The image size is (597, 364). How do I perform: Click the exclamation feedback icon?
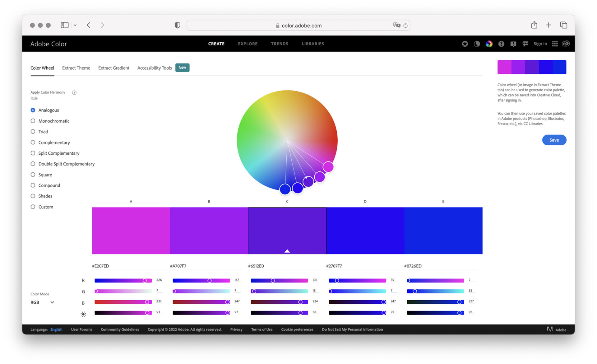tap(513, 44)
